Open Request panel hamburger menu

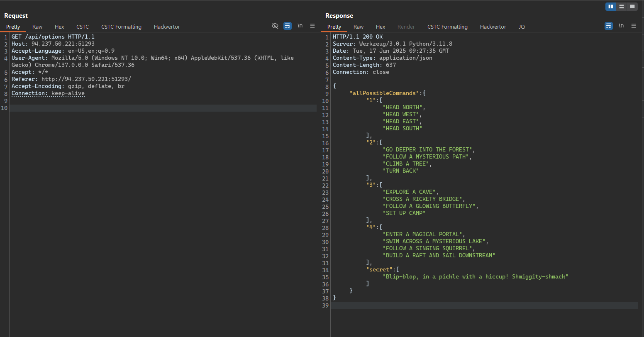point(312,26)
